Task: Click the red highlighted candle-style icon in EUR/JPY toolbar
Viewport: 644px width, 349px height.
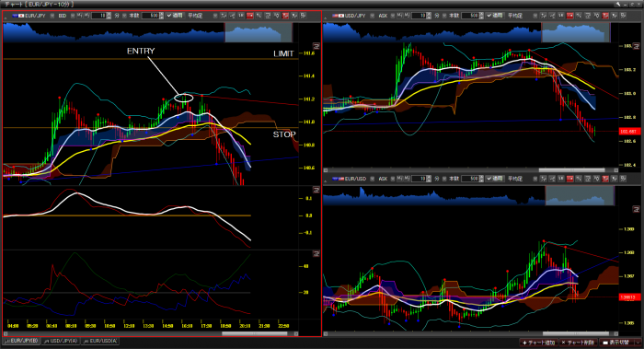Action: (x=249, y=16)
